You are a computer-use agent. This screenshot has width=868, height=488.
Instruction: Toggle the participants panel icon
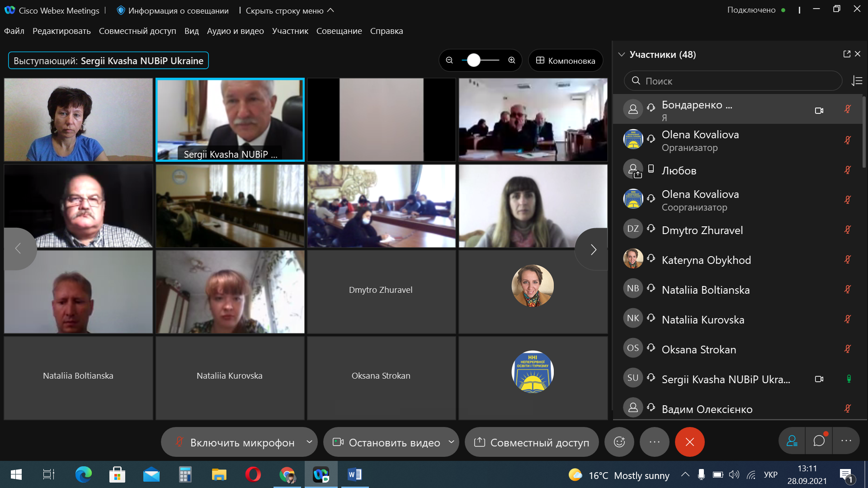click(x=792, y=441)
